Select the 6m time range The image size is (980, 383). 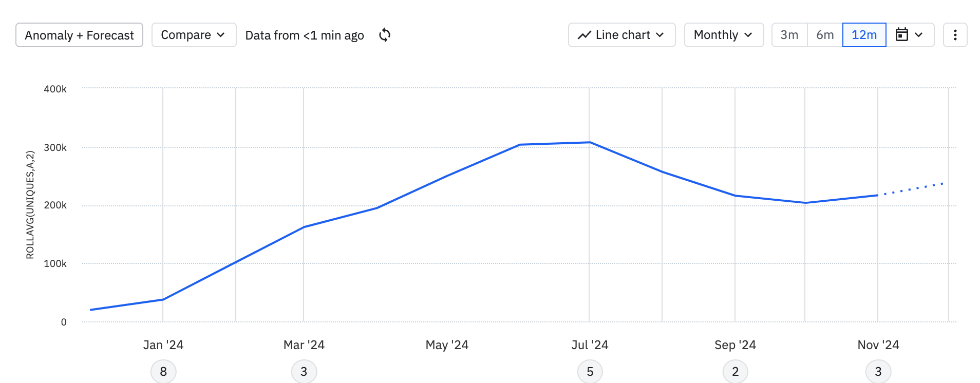pos(825,35)
